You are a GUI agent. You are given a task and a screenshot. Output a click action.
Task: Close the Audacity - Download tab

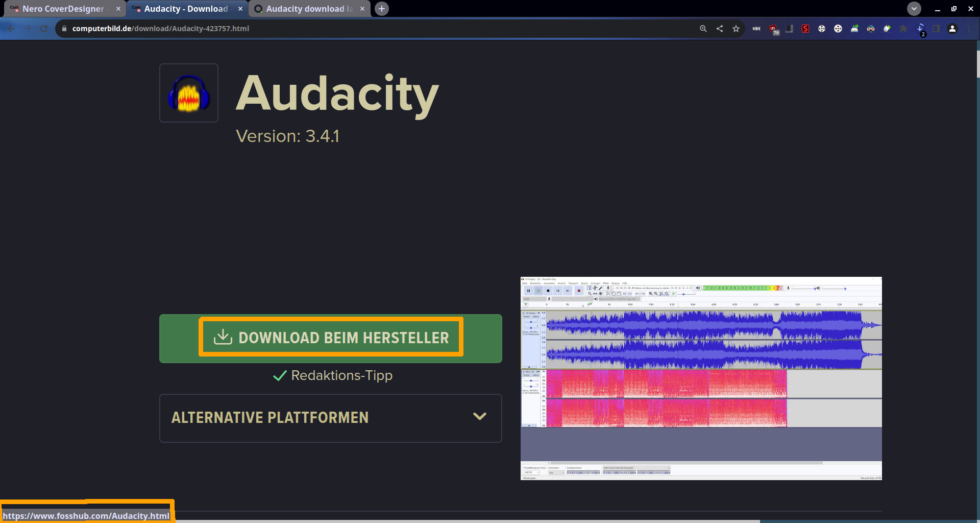pos(240,9)
